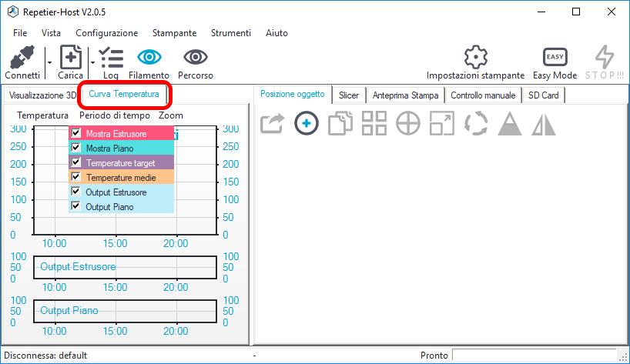630x364 pixels.
Task: Open the Strumenti menu
Action: [x=231, y=33]
